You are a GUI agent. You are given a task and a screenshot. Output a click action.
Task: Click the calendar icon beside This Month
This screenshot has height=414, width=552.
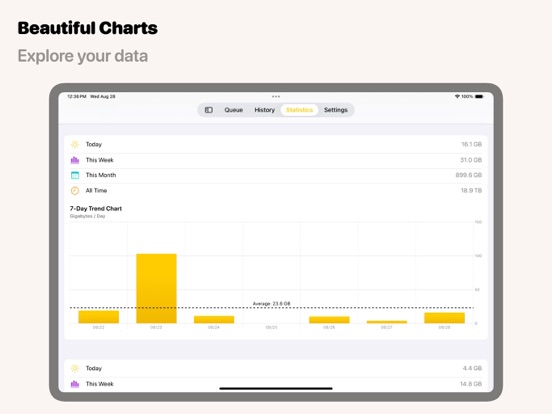pyautogui.click(x=75, y=175)
